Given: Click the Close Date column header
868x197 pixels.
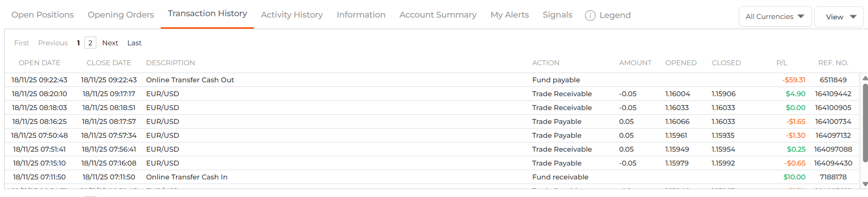Looking at the screenshot, I should coord(109,63).
